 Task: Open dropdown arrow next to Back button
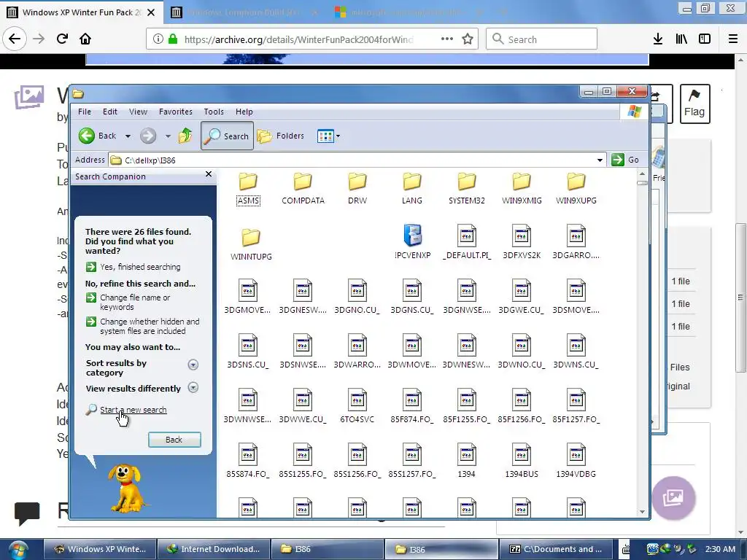tap(128, 136)
